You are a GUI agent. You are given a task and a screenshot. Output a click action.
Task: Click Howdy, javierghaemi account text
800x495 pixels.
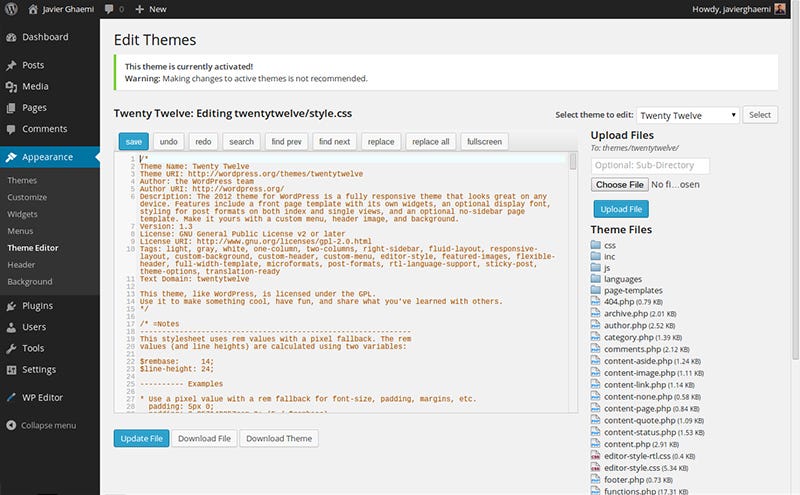tap(731, 9)
